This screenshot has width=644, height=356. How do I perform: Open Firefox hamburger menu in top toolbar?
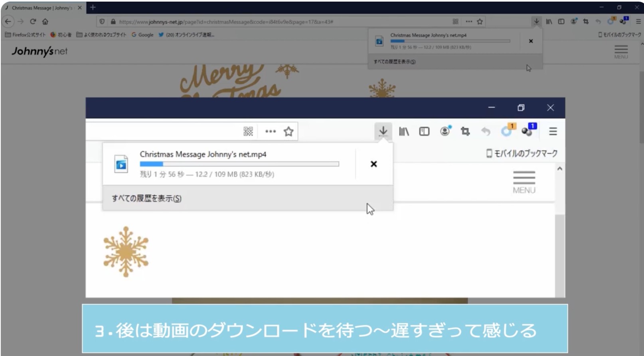tap(638, 22)
